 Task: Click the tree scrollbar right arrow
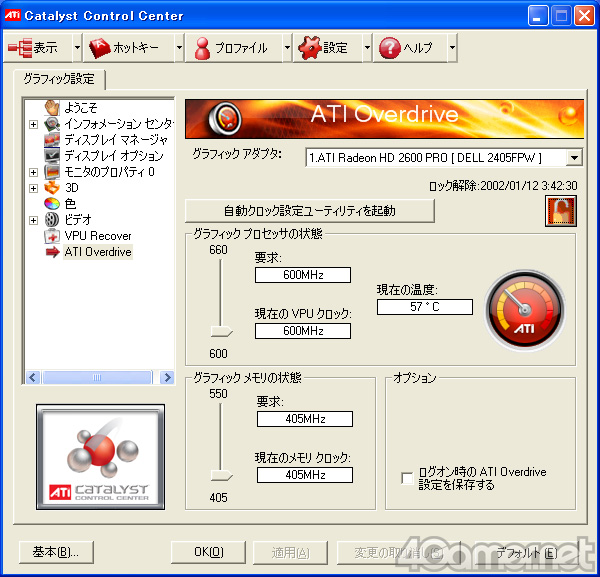(x=167, y=378)
